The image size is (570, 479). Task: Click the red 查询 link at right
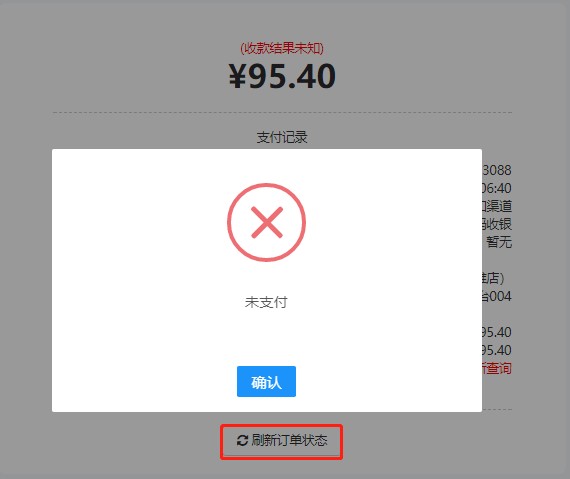click(x=497, y=368)
